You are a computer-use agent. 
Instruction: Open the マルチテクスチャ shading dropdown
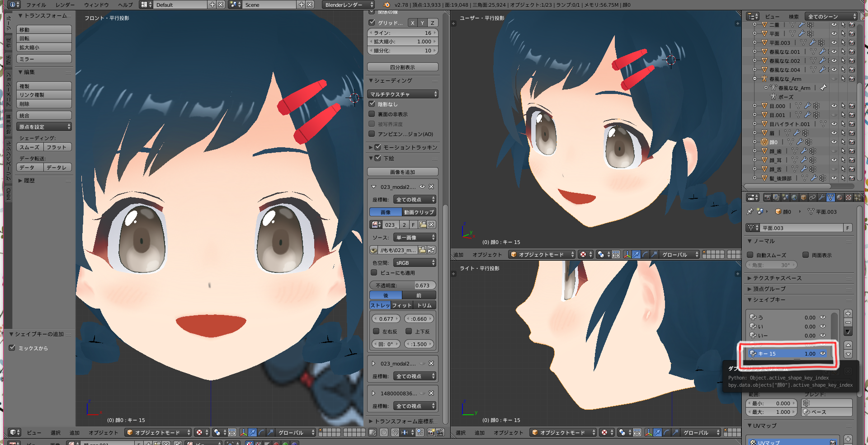(403, 94)
